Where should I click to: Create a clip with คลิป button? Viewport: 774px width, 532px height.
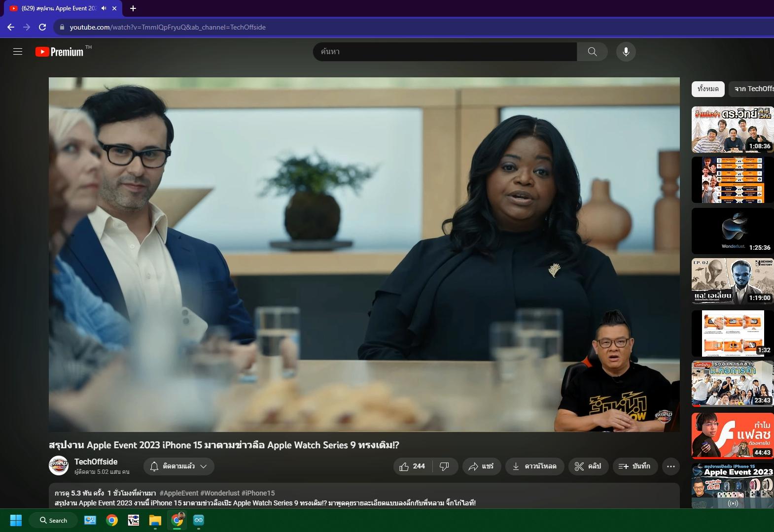[x=589, y=466]
